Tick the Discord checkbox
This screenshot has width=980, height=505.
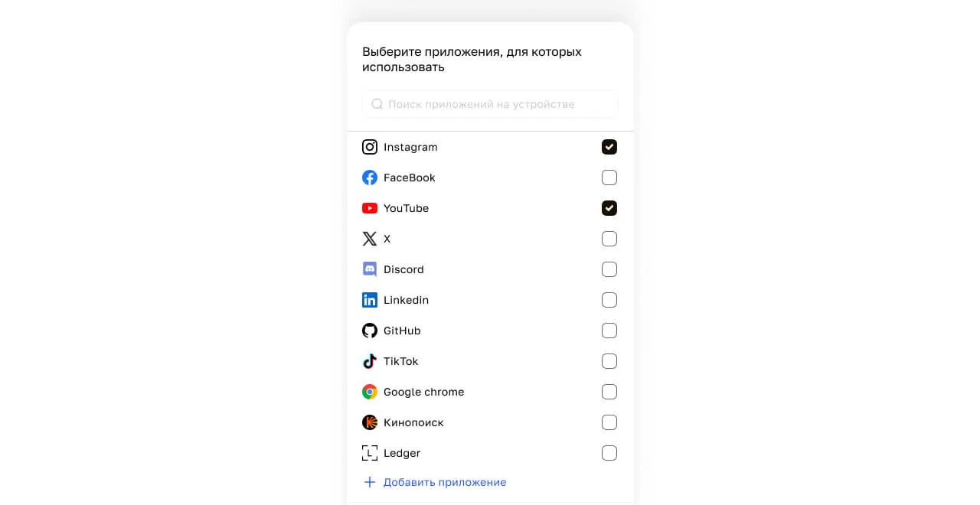point(609,269)
